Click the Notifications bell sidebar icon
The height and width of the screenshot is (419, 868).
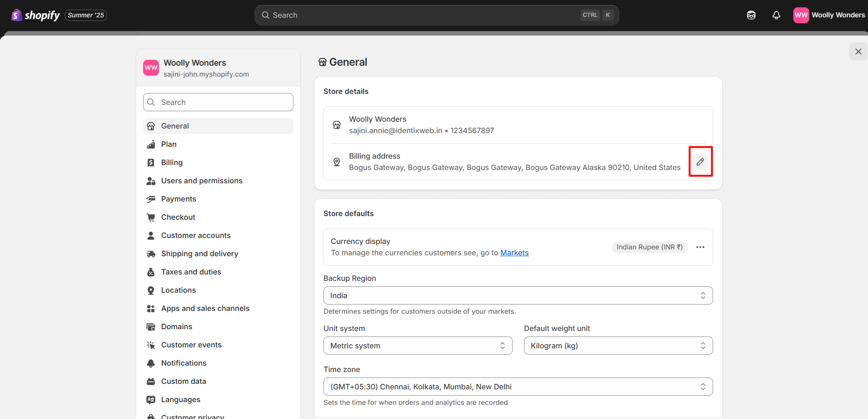pos(151,363)
